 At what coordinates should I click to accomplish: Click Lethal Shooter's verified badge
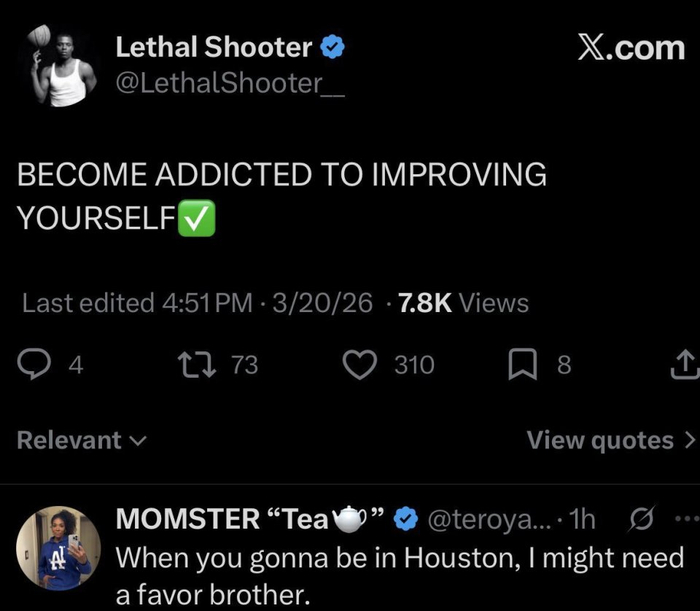(334, 47)
